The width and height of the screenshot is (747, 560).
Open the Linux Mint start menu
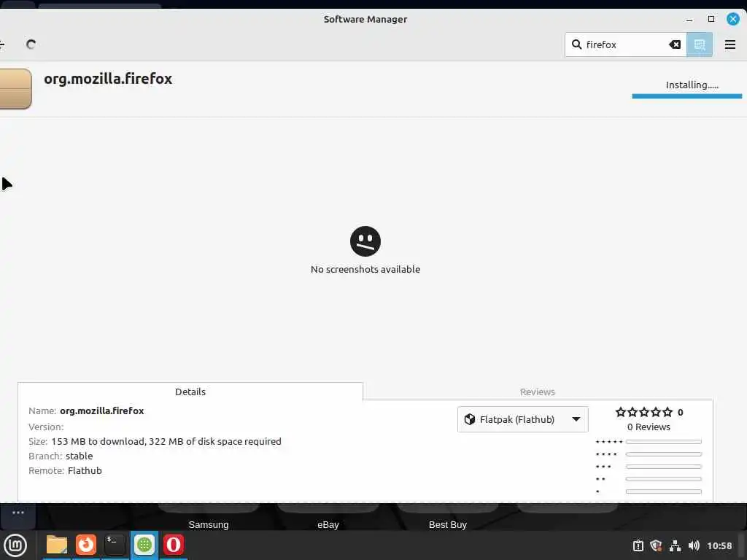pos(15,545)
